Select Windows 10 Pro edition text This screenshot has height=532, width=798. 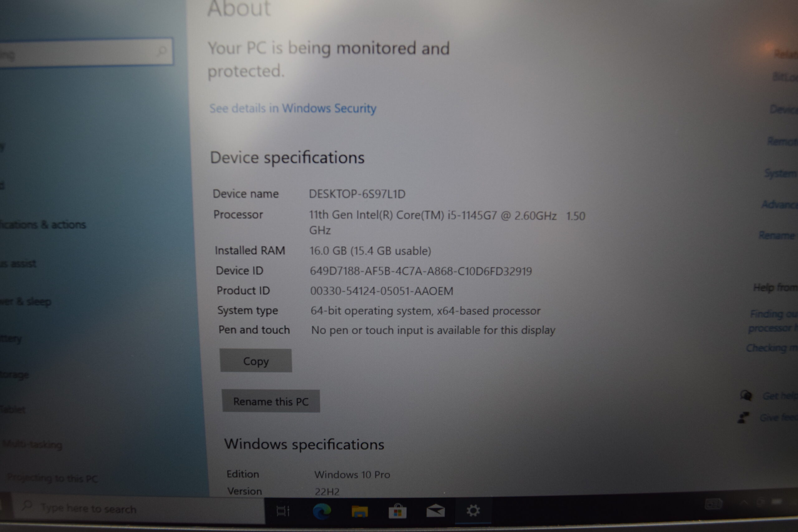pyautogui.click(x=352, y=475)
